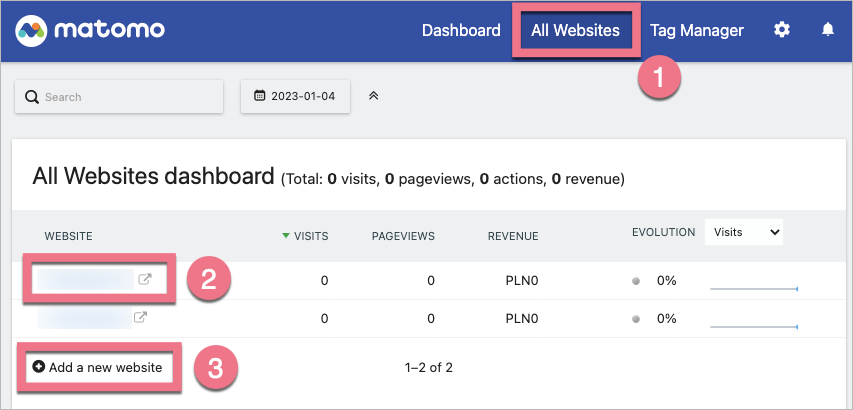Click the calendar icon on the date button
This screenshot has height=410, width=853.
260,97
